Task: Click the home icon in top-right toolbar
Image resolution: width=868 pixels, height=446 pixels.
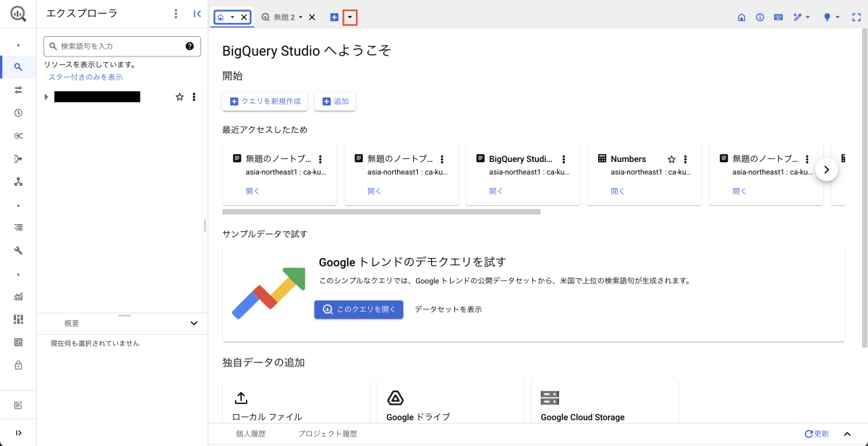Action: (x=741, y=17)
